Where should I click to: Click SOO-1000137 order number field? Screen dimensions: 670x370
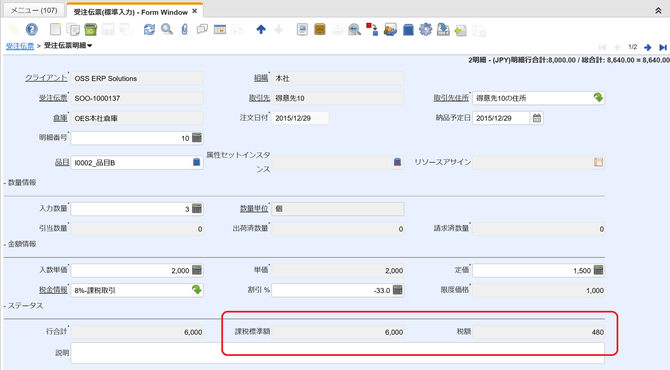(x=137, y=98)
